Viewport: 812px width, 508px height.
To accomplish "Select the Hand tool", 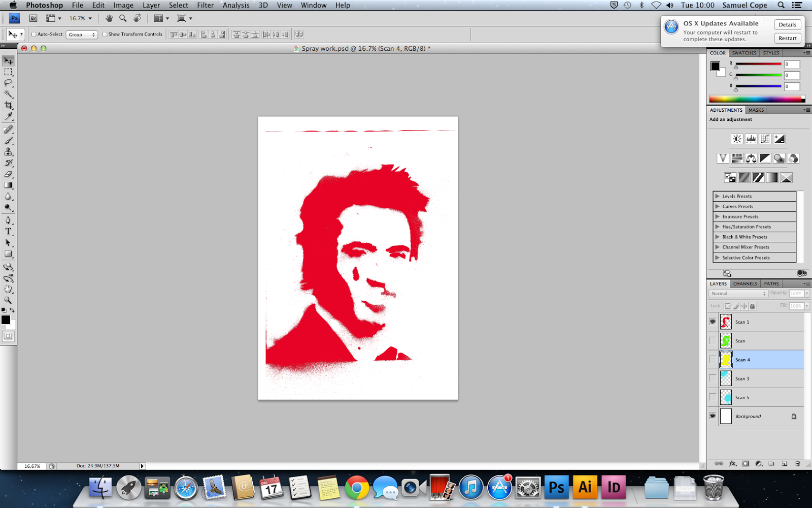I will 8,289.
